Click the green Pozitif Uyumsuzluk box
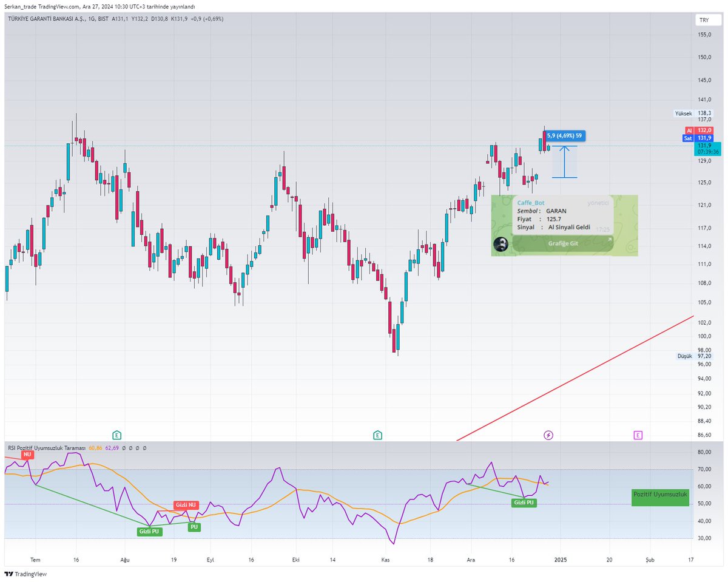 (660, 498)
